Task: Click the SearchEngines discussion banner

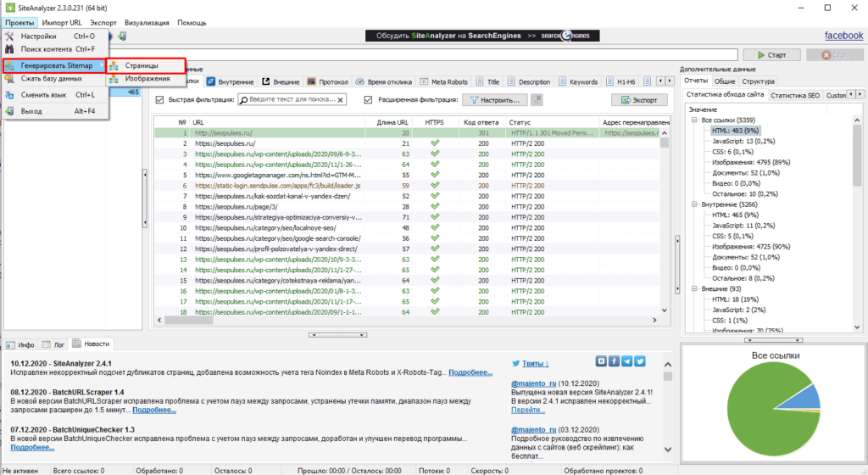Action: pos(482,36)
